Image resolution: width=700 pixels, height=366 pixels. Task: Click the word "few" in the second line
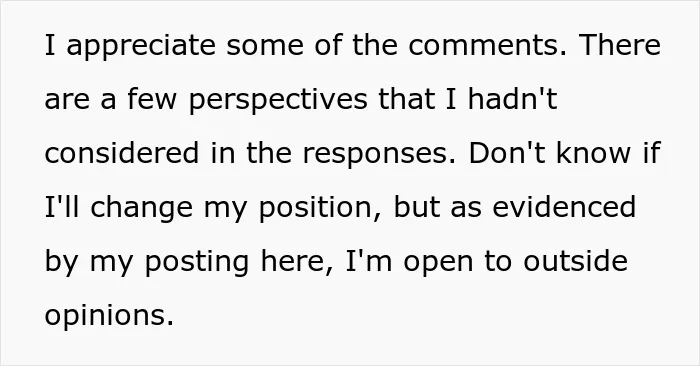[152, 98]
